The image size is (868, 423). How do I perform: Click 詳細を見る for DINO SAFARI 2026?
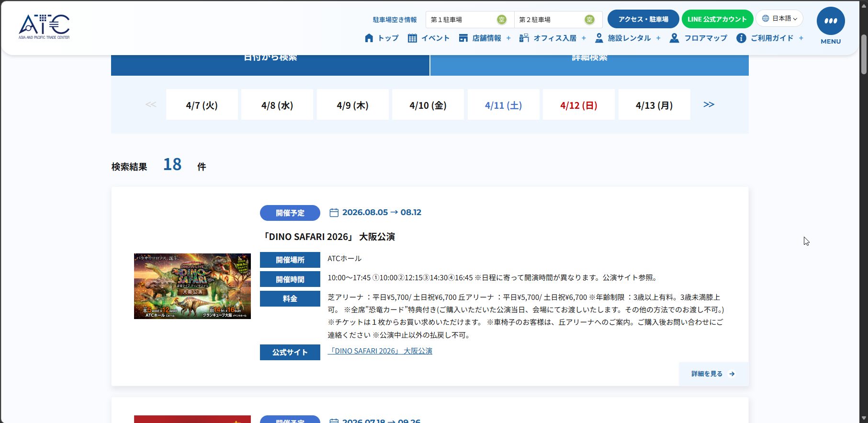(x=713, y=374)
